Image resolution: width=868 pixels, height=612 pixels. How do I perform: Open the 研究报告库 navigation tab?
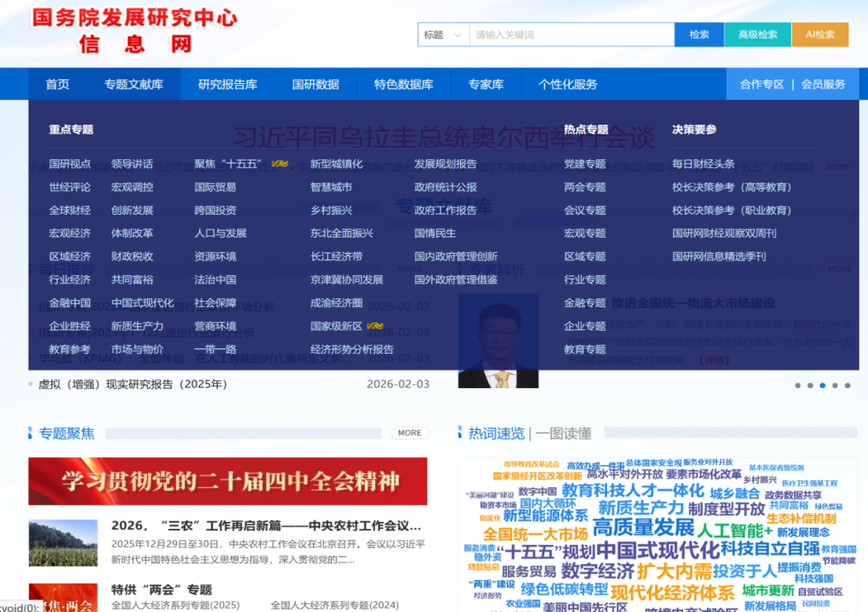click(227, 84)
